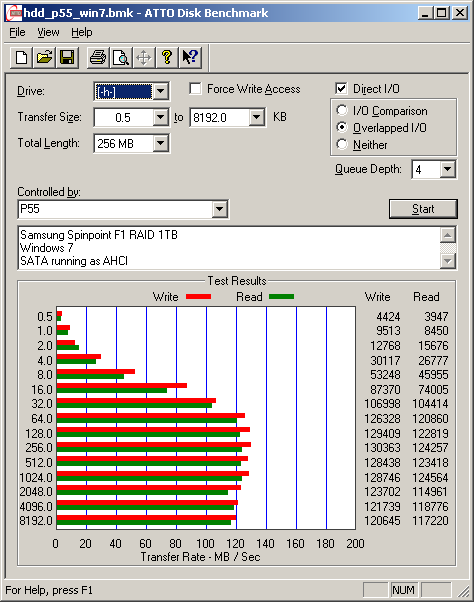The height and width of the screenshot is (602, 474).
Task: Open the Controlled by P55 dropdown
Action: [x=219, y=209]
